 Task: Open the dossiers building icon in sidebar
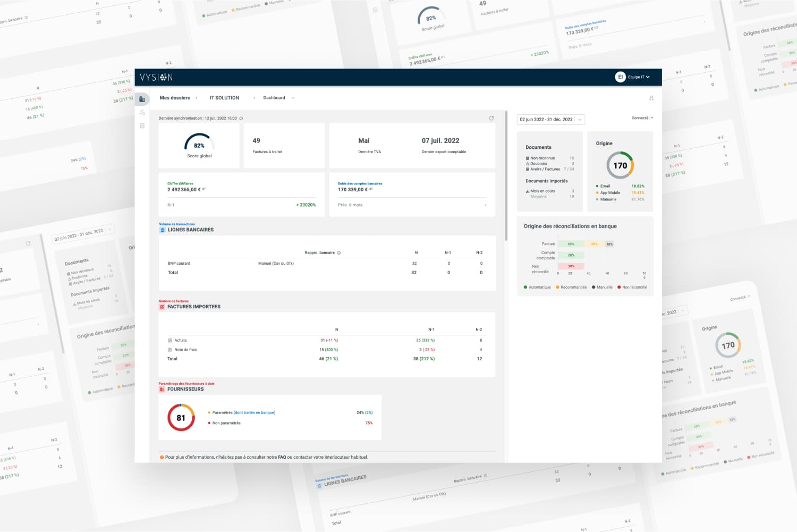[142, 99]
